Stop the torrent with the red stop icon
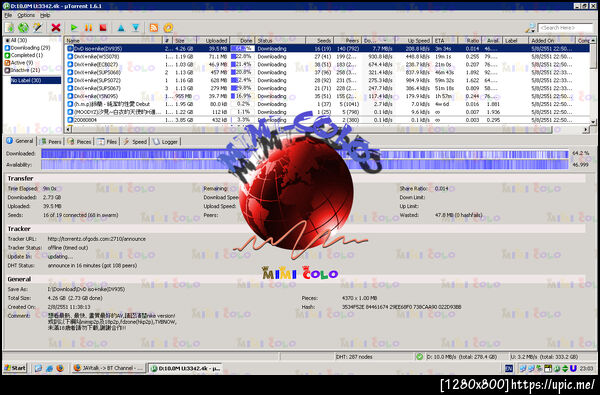The height and width of the screenshot is (395, 600). click(103, 28)
